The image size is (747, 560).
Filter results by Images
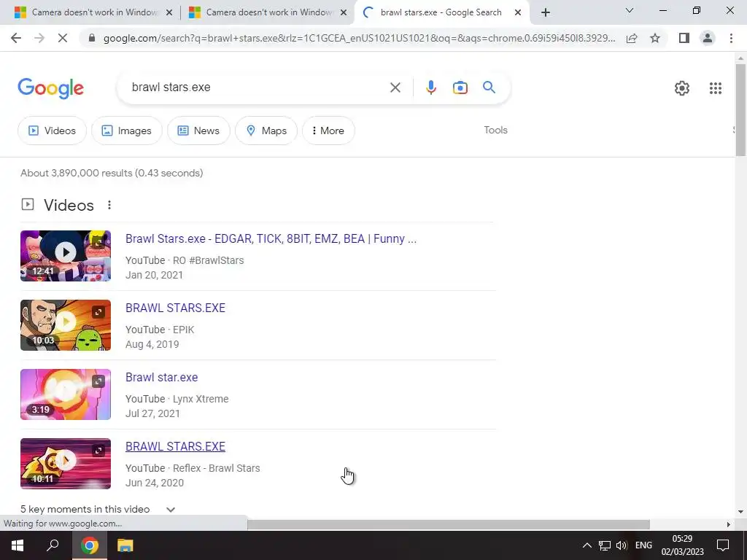click(127, 131)
